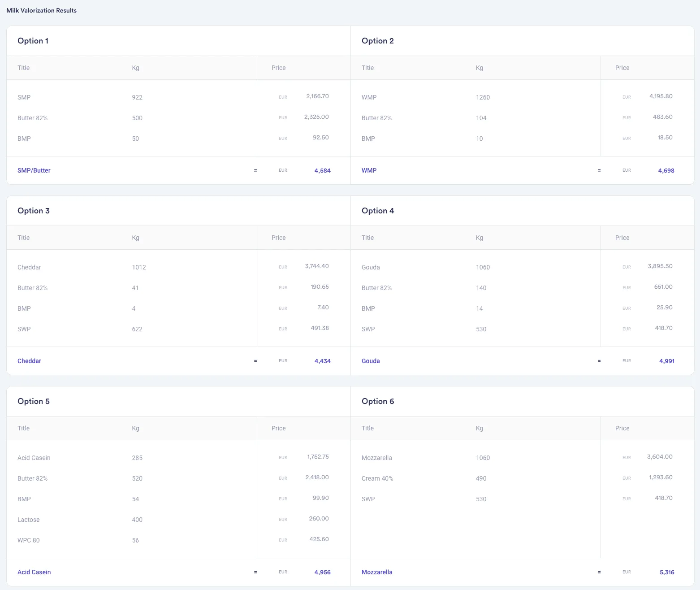Click the WPC 80 row title
700x590 pixels.
click(x=29, y=540)
